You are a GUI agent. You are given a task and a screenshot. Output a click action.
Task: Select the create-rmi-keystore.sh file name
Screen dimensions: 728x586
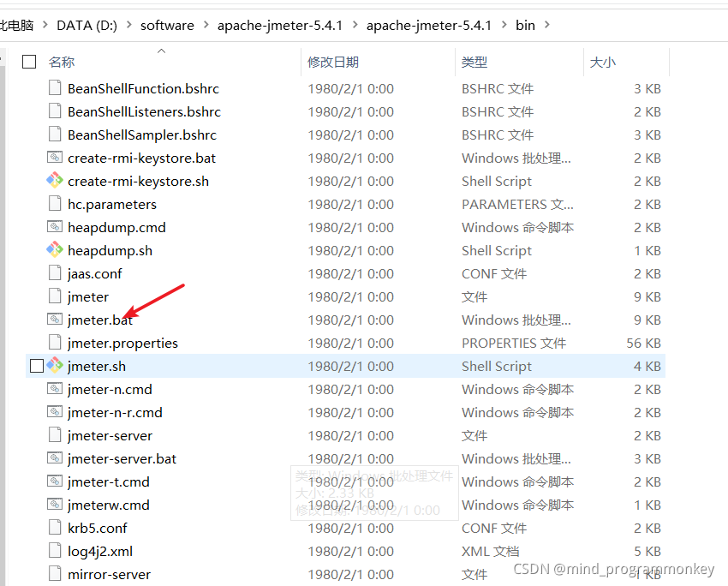click(138, 181)
